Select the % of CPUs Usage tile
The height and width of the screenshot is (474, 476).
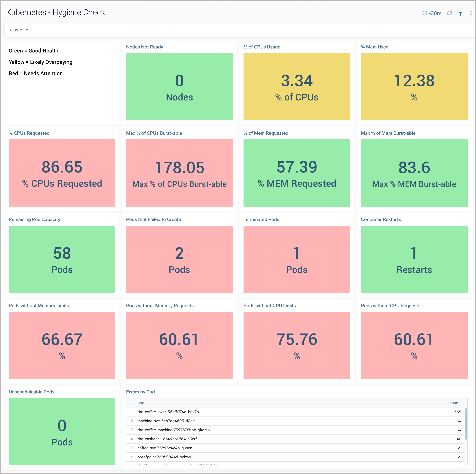tap(297, 87)
